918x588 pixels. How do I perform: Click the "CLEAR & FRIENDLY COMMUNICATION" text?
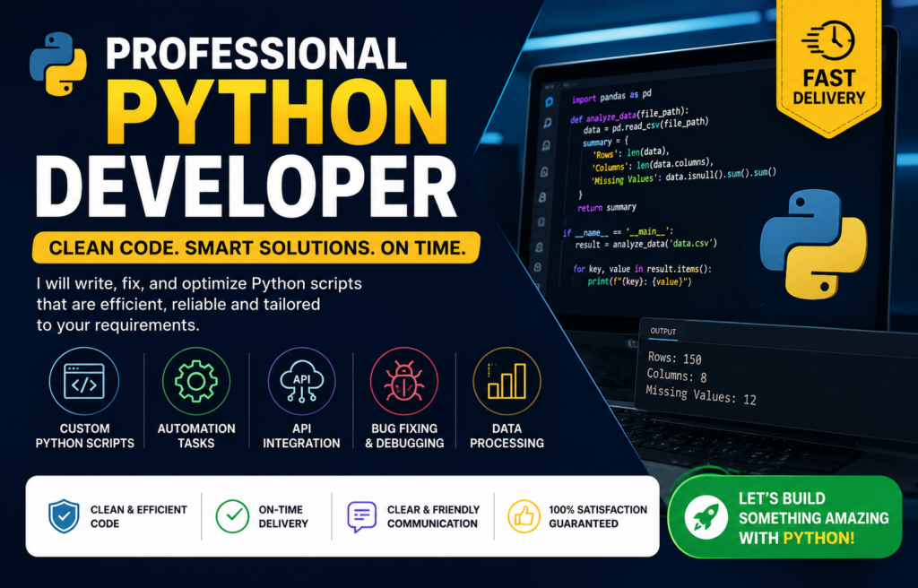click(433, 516)
